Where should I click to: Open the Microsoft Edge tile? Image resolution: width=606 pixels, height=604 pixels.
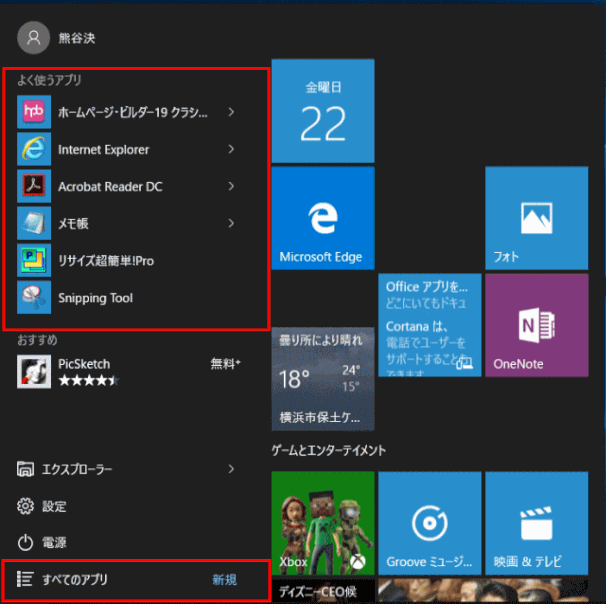click(x=323, y=218)
